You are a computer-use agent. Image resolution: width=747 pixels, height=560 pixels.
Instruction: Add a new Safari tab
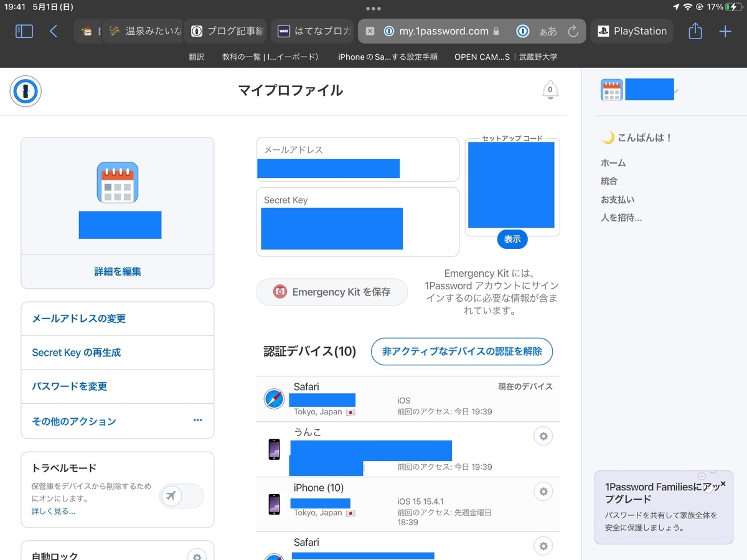pyautogui.click(x=725, y=31)
